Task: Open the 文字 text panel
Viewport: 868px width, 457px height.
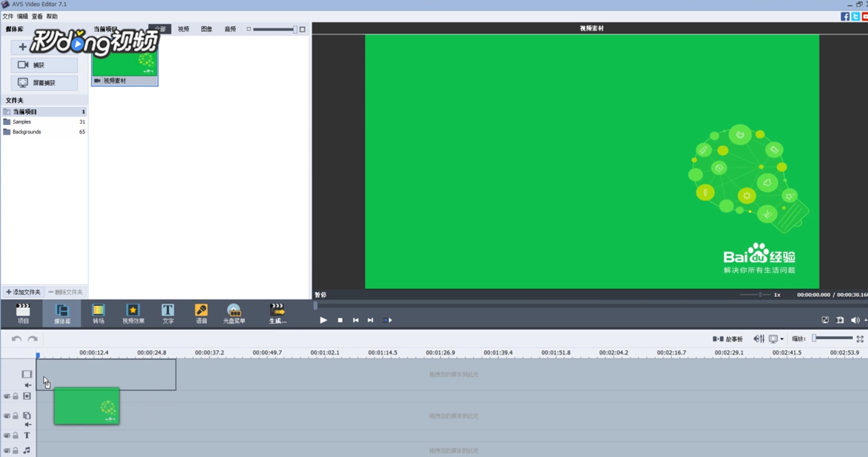Action: 168,313
